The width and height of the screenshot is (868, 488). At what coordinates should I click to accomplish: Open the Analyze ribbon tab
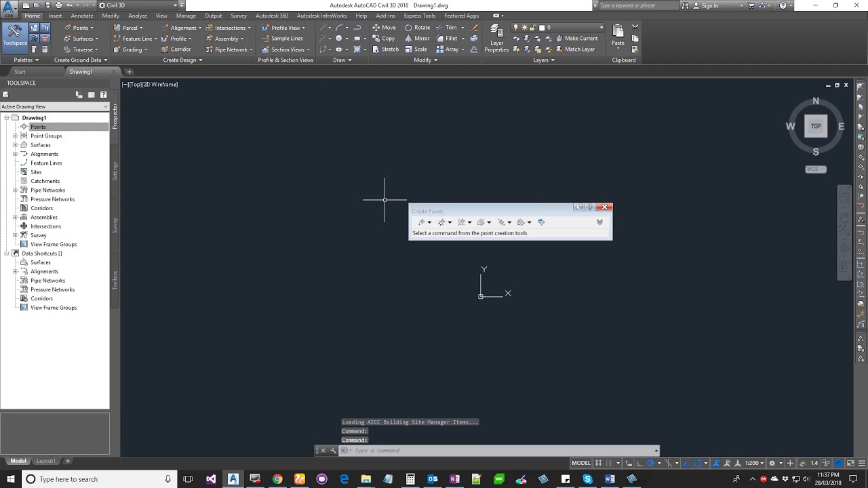tap(138, 16)
